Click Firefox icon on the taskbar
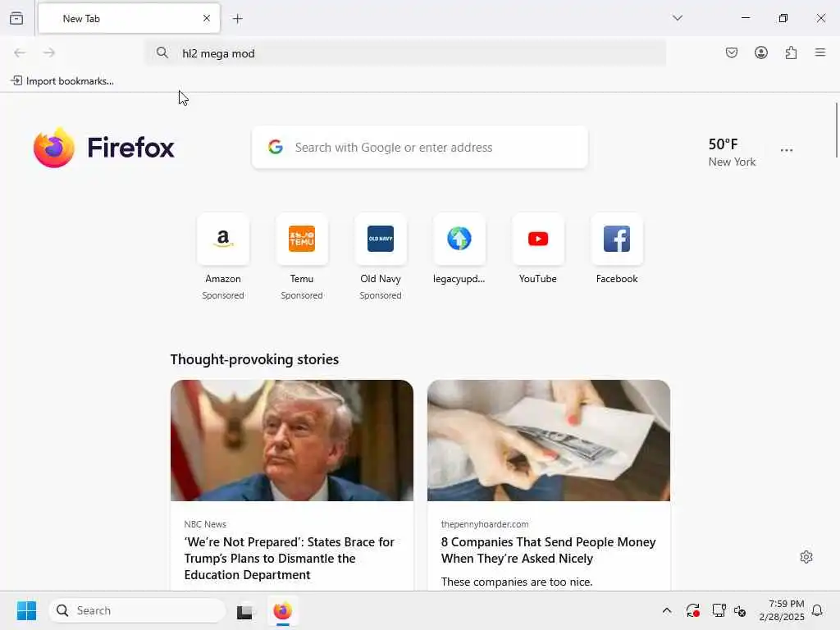Screen dimensions: 840x630 pos(283,610)
